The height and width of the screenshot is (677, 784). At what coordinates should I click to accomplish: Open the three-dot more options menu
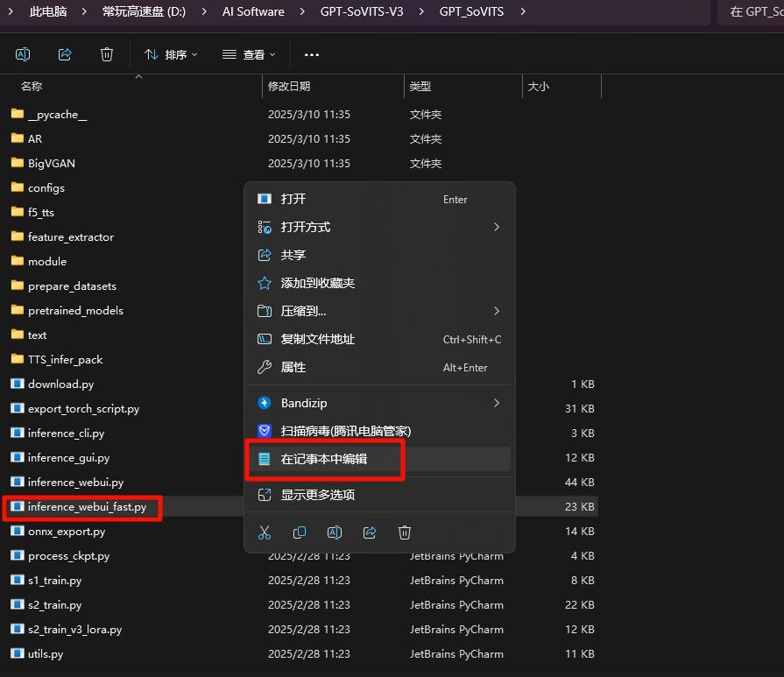[312, 54]
